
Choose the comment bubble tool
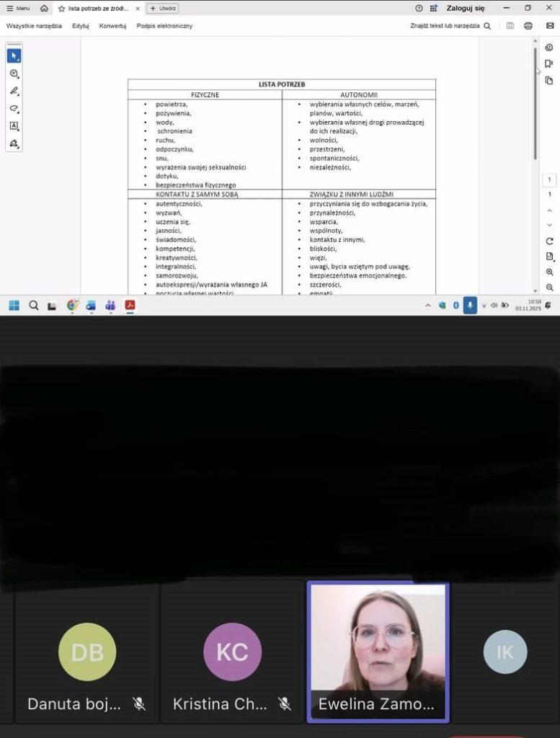[14, 74]
